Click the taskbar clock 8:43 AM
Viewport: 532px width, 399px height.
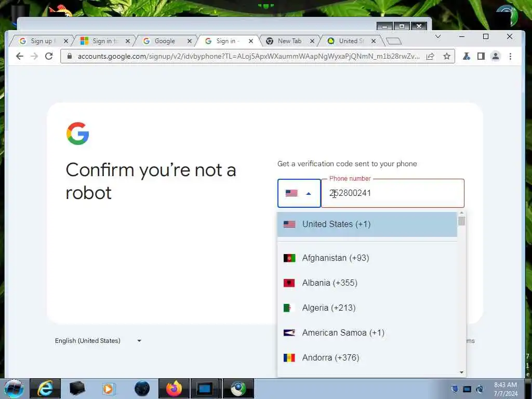[x=506, y=385]
